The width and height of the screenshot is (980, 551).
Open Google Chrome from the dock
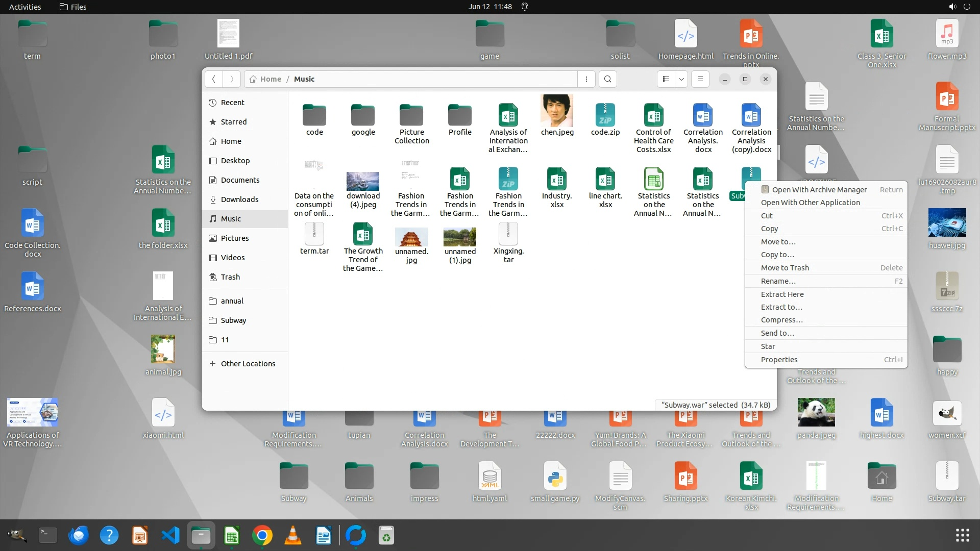pyautogui.click(x=262, y=535)
